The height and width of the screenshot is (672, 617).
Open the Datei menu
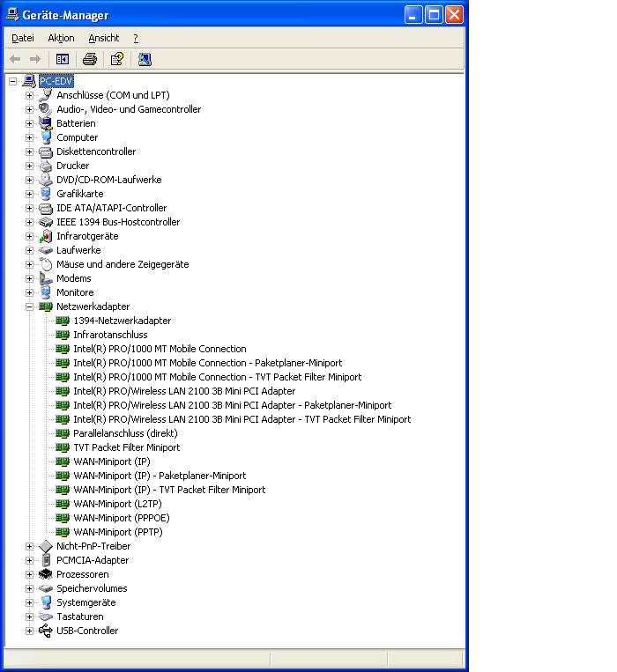(23, 38)
